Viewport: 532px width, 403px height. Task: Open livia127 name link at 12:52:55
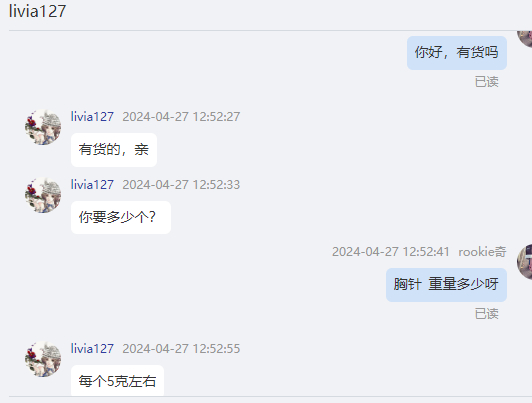click(x=92, y=348)
